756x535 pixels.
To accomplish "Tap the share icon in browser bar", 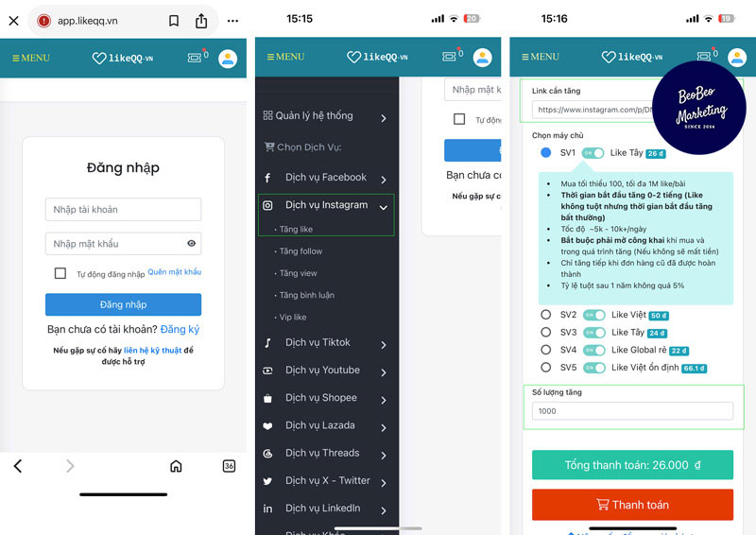I will point(201,21).
